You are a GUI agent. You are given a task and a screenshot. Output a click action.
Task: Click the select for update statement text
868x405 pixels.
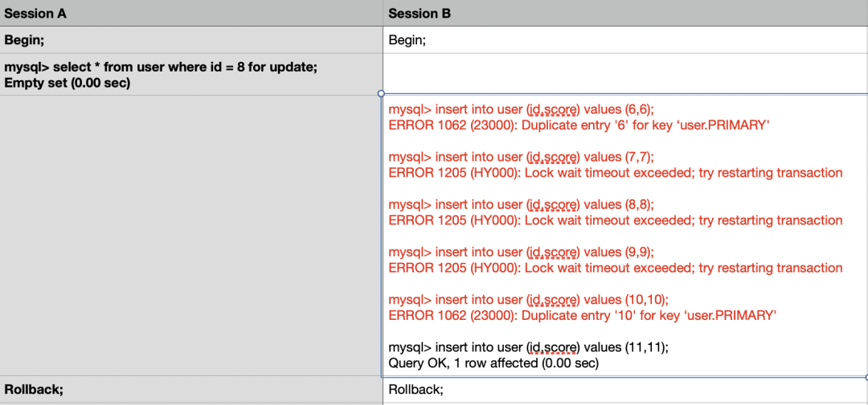tap(161, 67)
